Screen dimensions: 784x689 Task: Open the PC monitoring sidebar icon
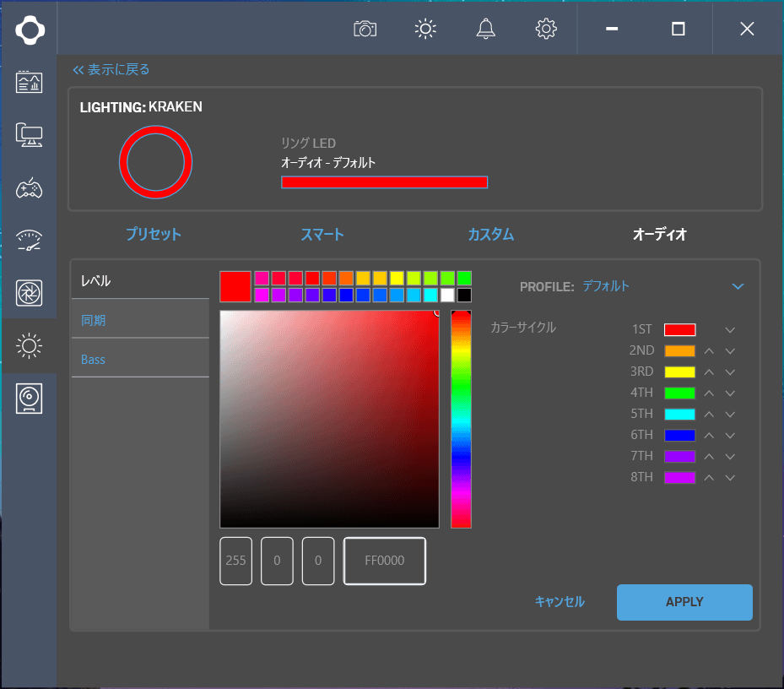pos(29,82)
